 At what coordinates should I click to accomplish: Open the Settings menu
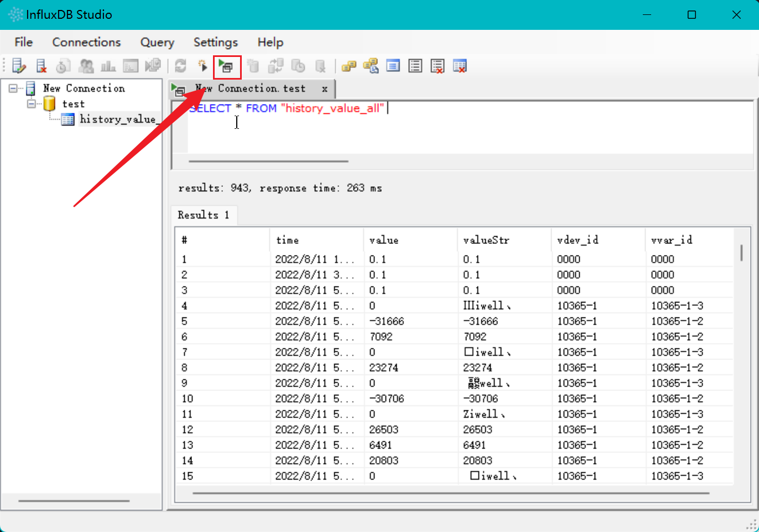pyautogui.click(x=216, y=42)
